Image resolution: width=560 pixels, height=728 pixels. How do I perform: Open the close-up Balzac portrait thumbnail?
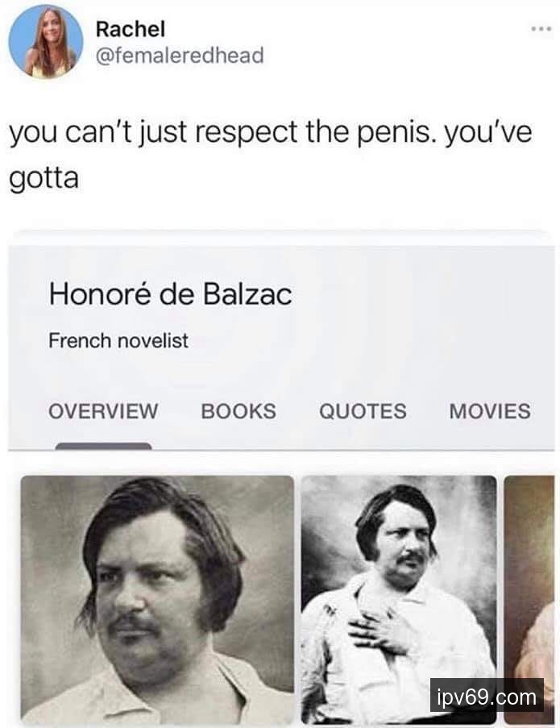[157, 599]
